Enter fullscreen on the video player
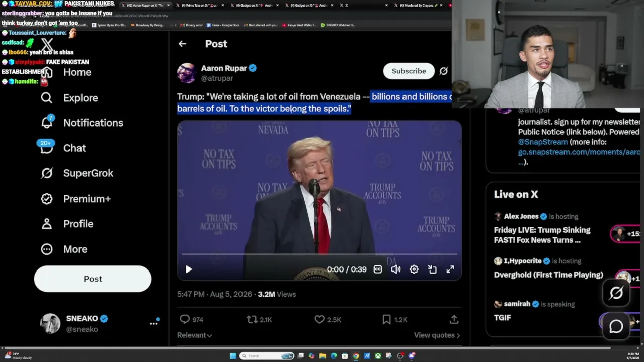The width and height of the screenshot is (644, 362). tap(450, 269)
